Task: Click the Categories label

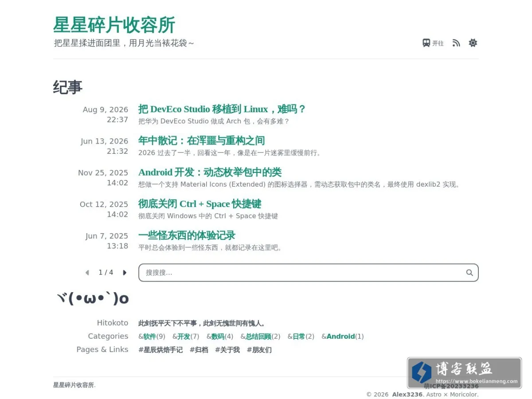Action: (x=108, y=336)
